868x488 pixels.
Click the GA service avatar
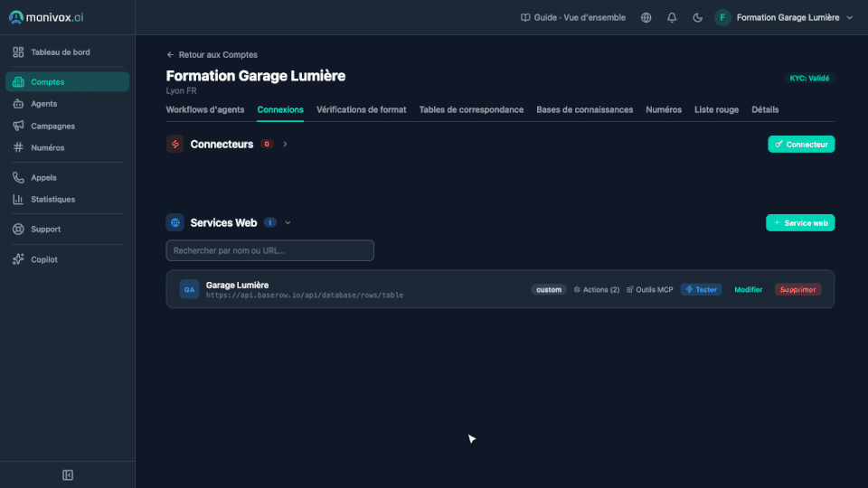[189, 289]
